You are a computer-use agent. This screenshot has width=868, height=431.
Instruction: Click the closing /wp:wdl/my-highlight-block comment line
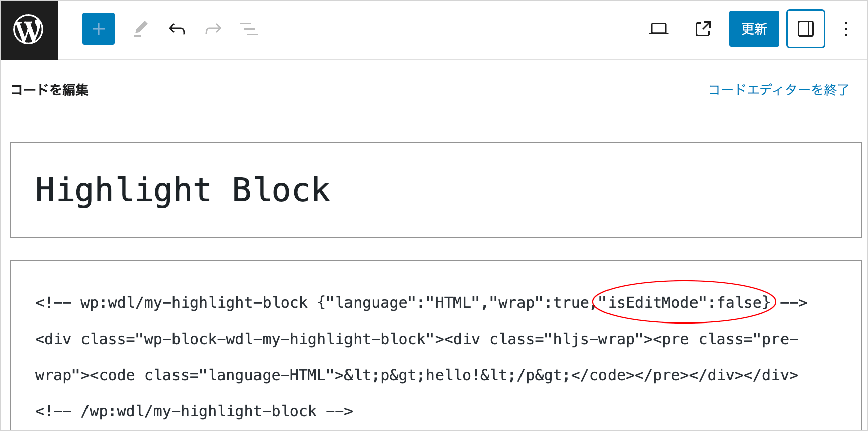(194, 411)
